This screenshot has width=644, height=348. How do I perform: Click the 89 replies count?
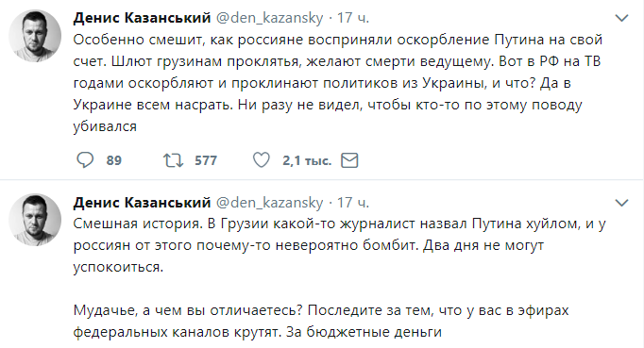[113, 160]
